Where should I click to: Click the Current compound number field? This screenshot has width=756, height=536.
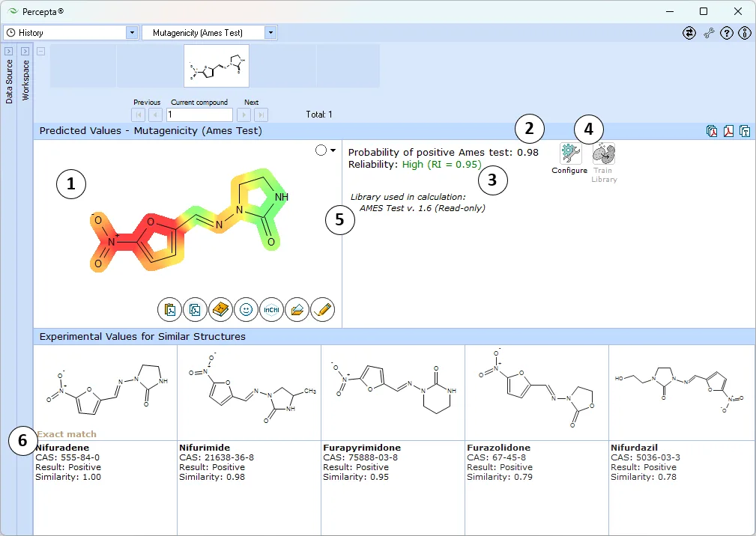tap(199, 115)
